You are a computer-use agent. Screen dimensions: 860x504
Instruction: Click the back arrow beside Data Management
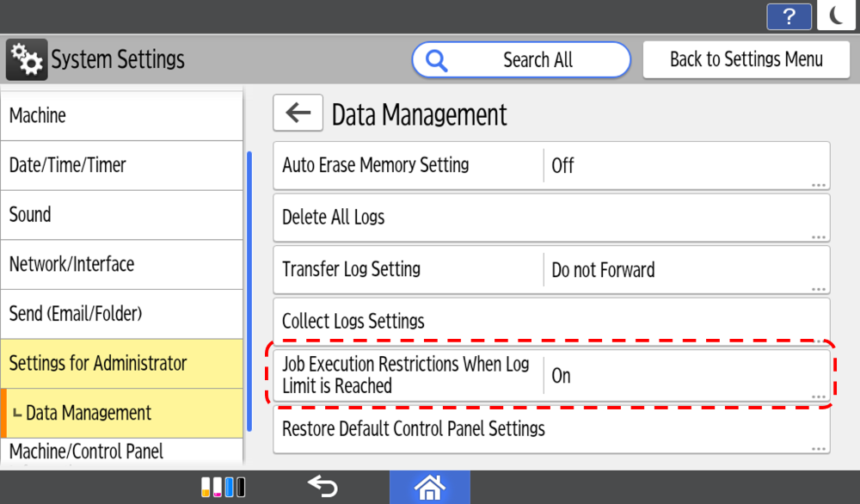[x=298, y=114]
